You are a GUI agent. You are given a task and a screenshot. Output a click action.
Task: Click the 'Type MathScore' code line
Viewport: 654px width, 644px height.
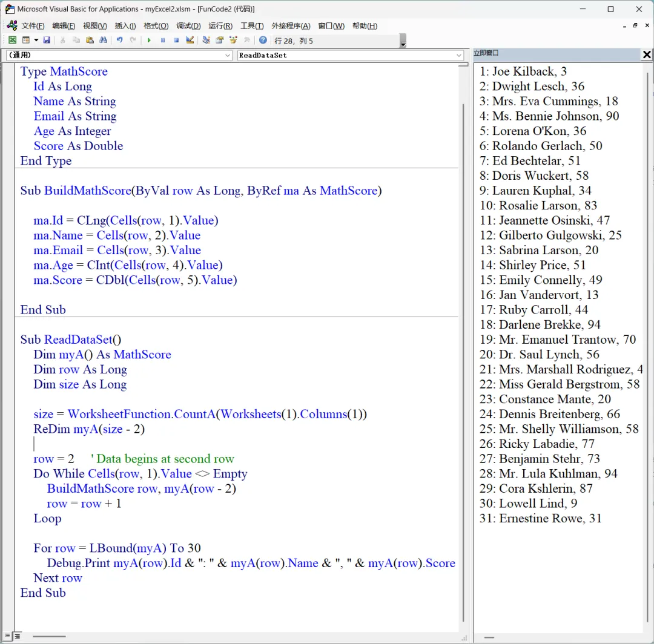(x=64, y=71)
